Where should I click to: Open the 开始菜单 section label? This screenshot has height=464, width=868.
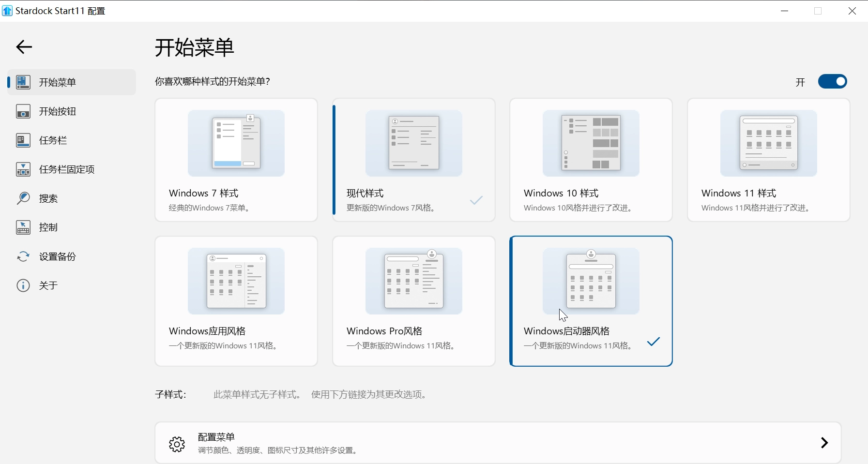[x=58, y=82]
